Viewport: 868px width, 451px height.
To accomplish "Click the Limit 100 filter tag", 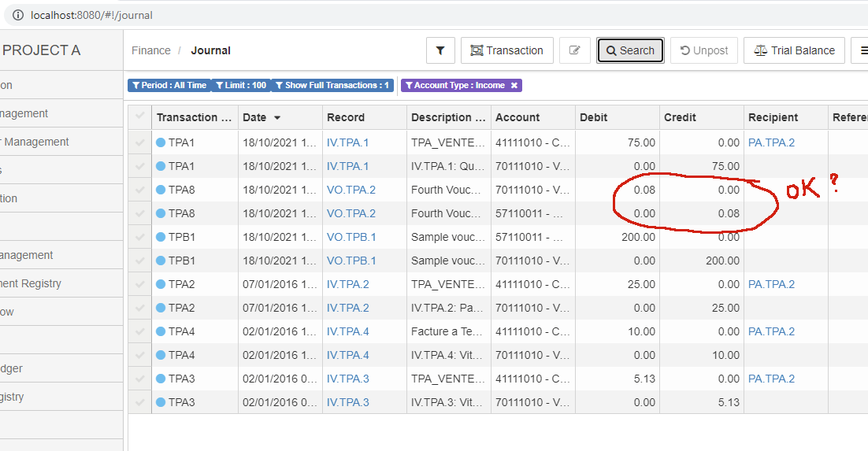I will pos(241,85).
